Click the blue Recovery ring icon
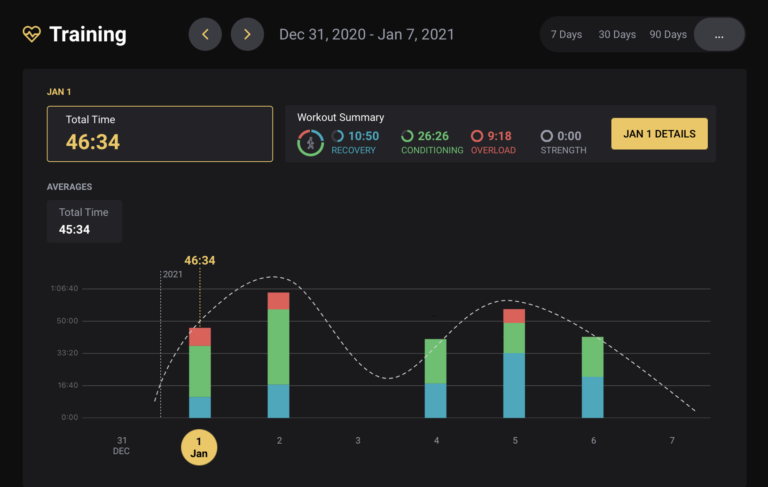Screen dimensions: 768x487 pos(338,136)
